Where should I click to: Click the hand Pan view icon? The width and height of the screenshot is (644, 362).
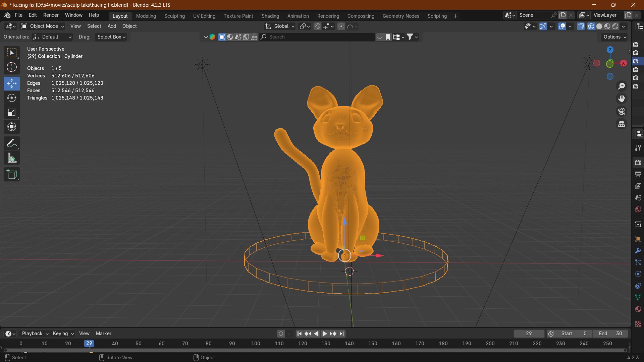pos(622,99)
